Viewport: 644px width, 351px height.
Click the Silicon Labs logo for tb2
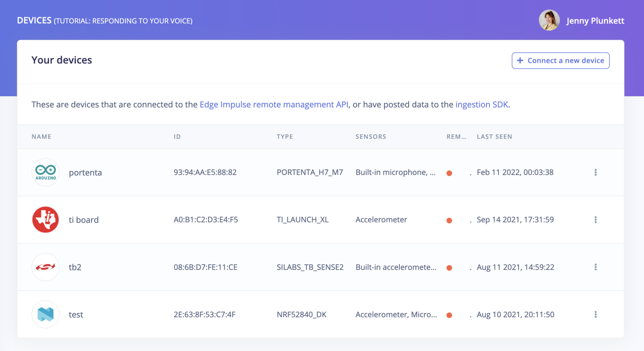click(45, 267)
